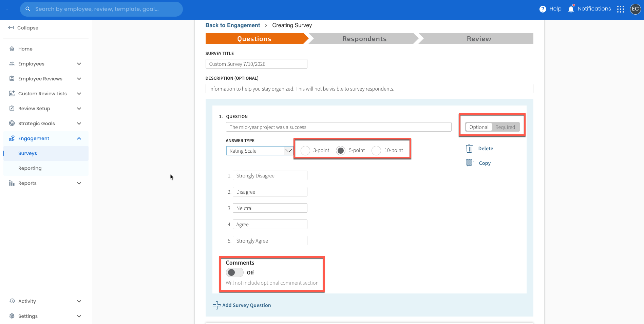Click the Survey Title input field
Image resolution: width=644 pixels, height=324 pixels.
coord(257,64)
